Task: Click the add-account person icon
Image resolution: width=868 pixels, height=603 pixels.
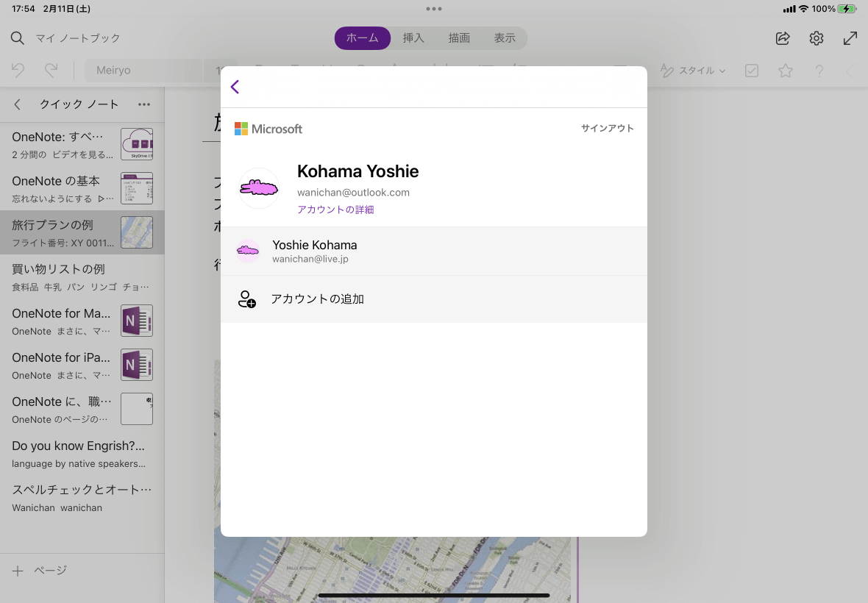Action: coord(247,299)
